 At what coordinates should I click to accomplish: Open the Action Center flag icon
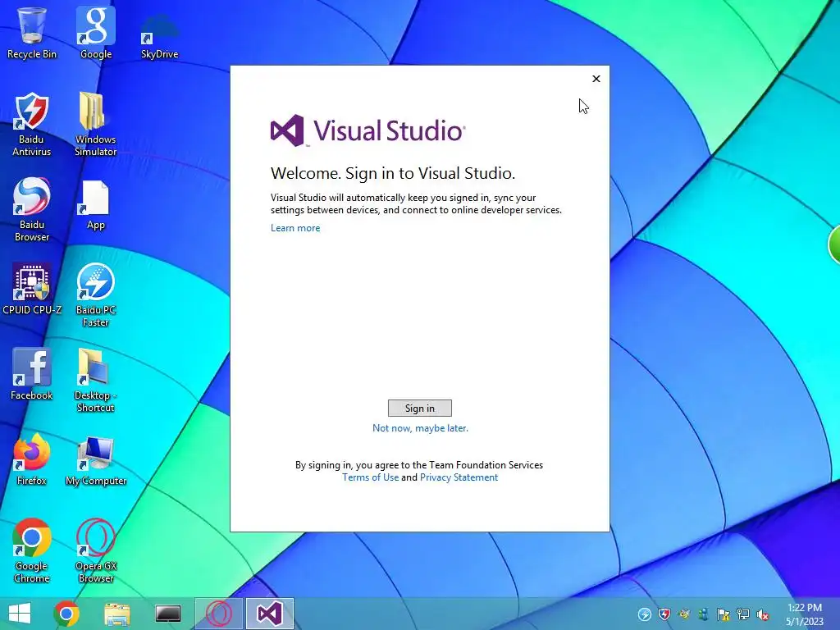click(x=724, y=614)
